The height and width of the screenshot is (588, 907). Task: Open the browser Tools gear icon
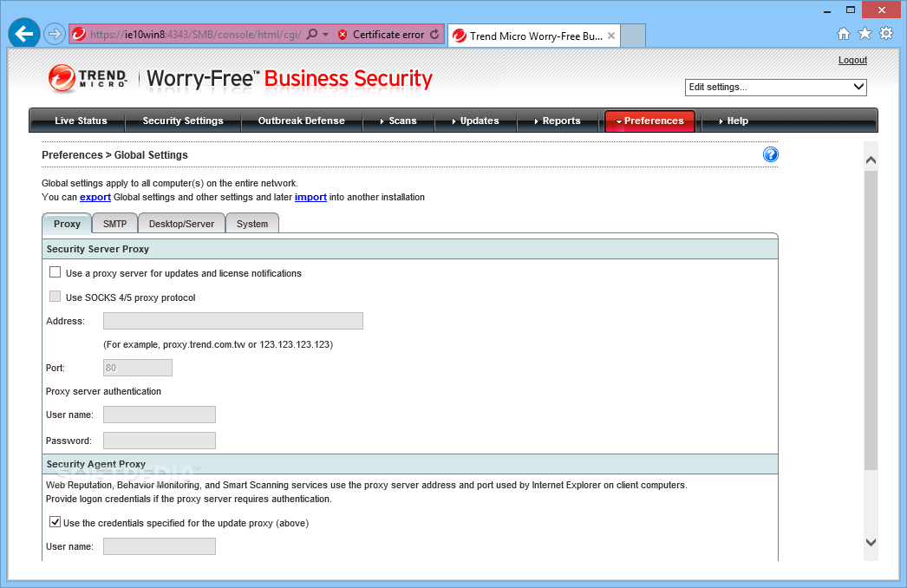[x=886, y=34]
